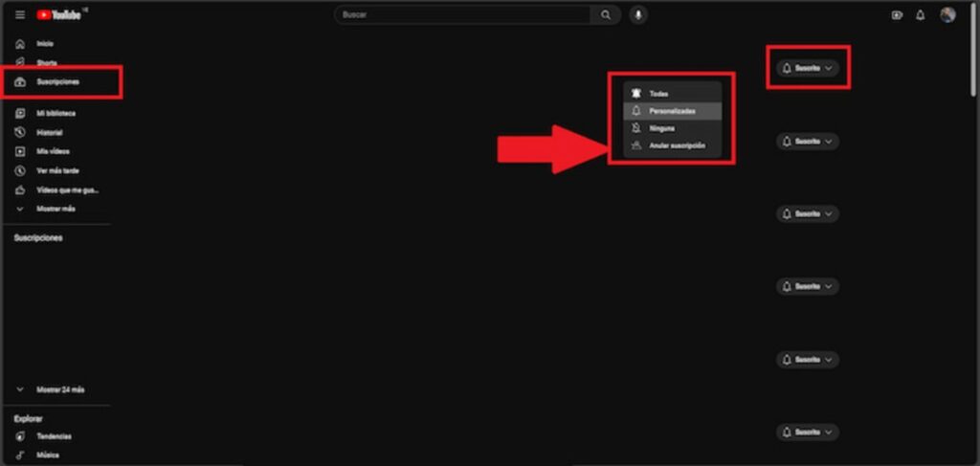
Task: Go to Inicio home icon
Action: coord(20,44)
